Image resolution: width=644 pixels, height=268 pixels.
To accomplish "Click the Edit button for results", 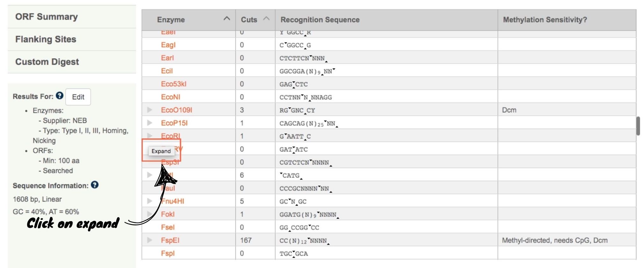I will [78, 97].
